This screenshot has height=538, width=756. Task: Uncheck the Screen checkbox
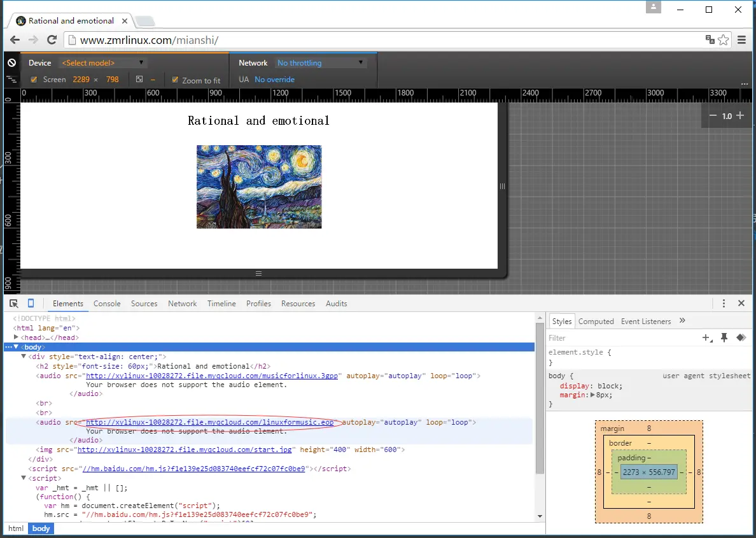(34, 80)
